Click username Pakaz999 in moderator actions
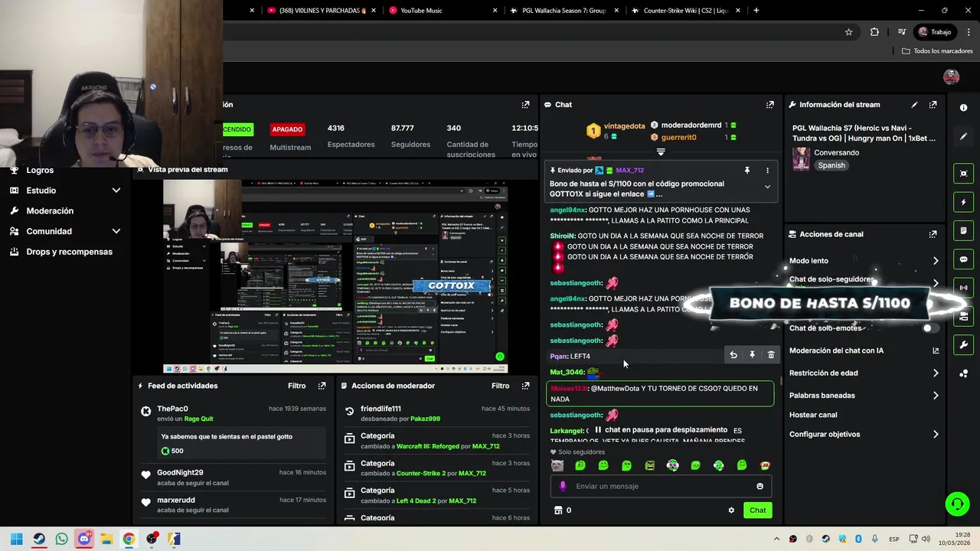The width and height of the screenshot is (980, 551). (x=425, y=419)
